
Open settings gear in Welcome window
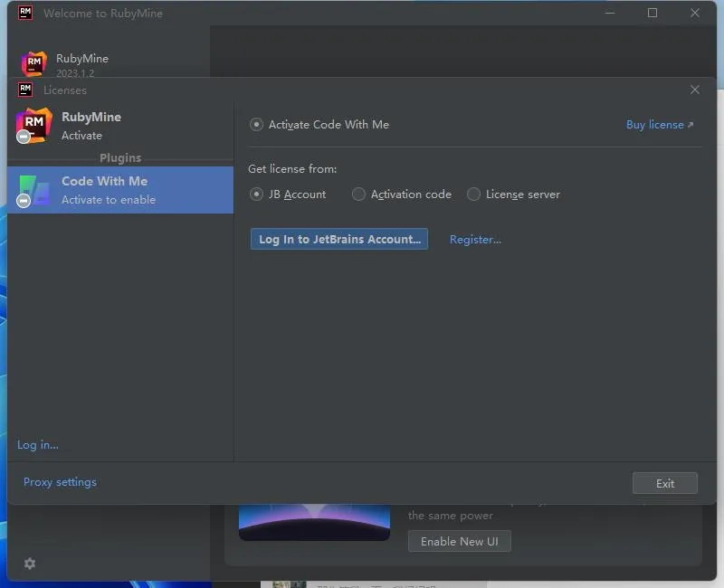click(30, 564)
